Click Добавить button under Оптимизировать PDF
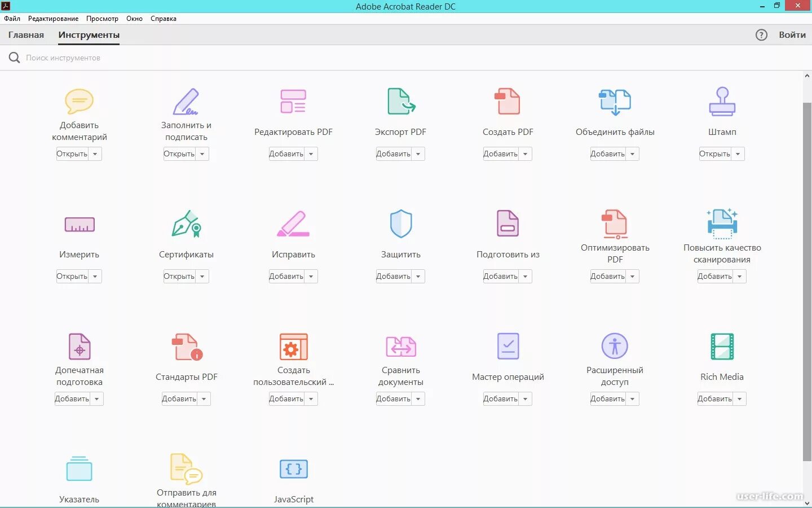Viewport: 812px width, 508px height. point(608,276)
